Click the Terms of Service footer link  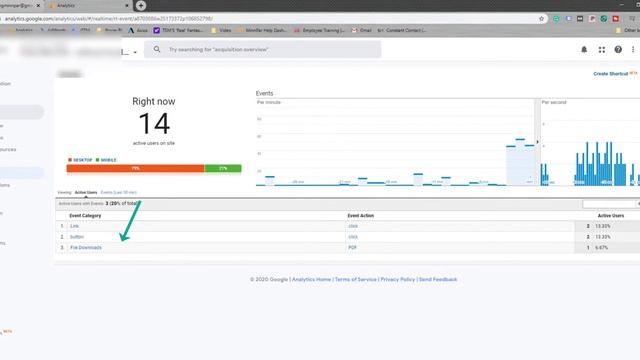point(356,279)
